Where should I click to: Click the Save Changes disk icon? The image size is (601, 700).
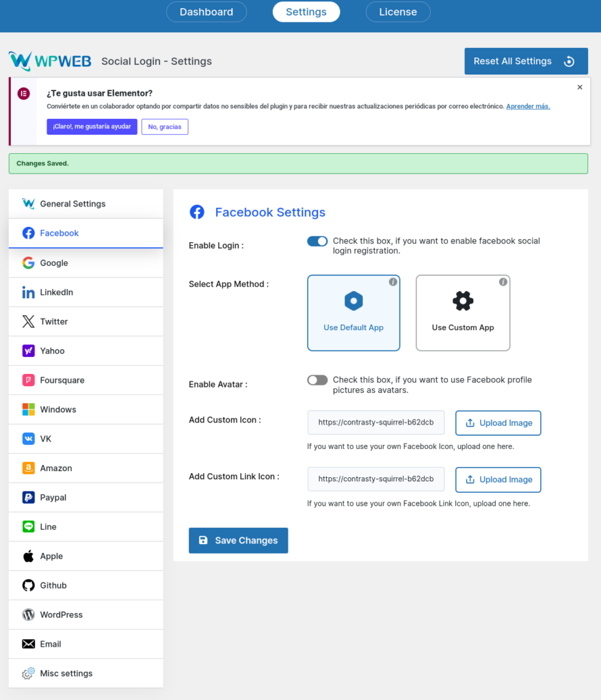point(203,540)
